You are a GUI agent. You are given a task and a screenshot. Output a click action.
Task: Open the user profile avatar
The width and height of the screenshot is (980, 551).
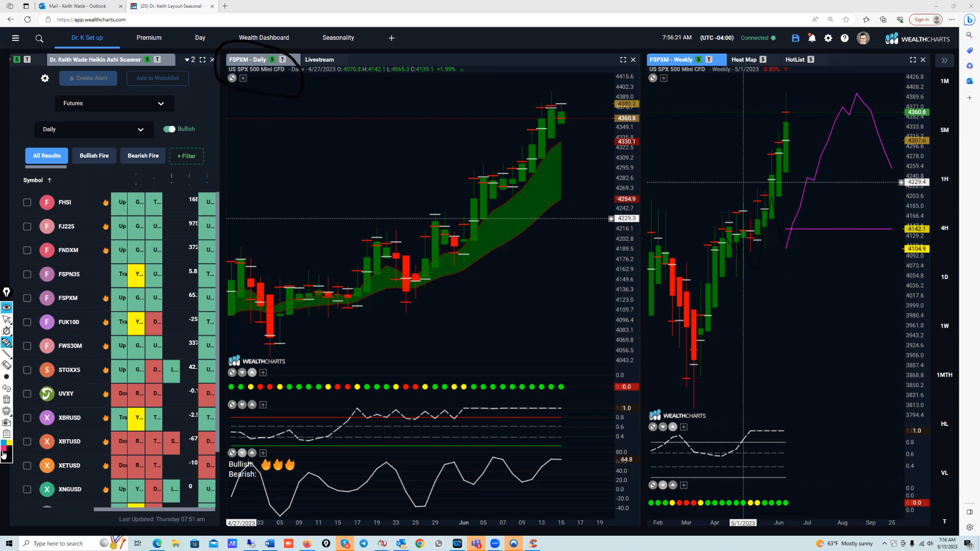(x=863, y=38)
